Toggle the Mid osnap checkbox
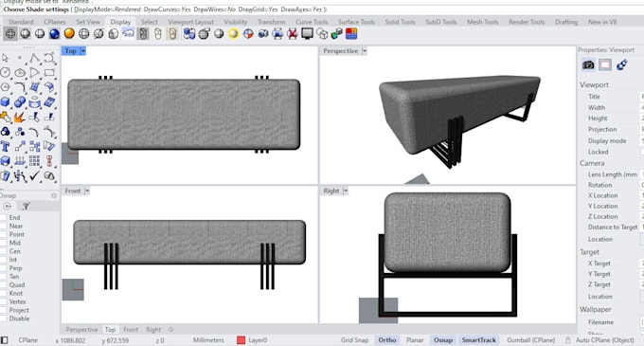644x346 pixels. tap(4, 243)
